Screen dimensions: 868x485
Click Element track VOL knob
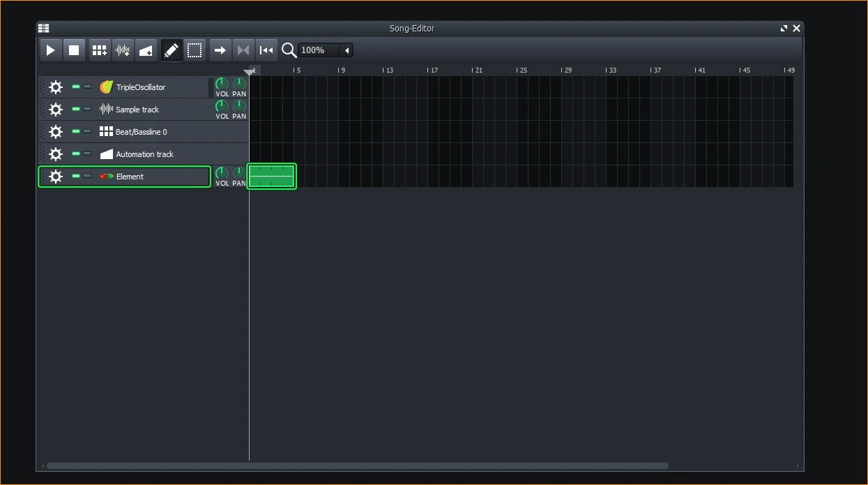click(x=222, y=173)
